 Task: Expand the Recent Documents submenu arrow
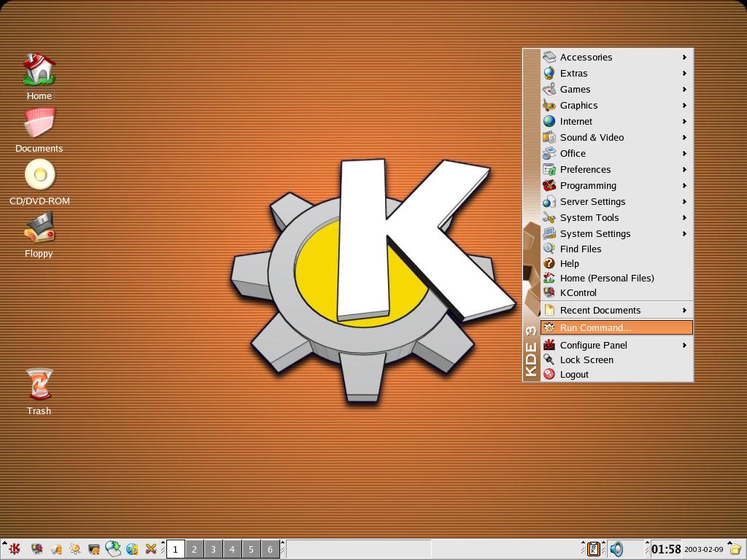684,310
